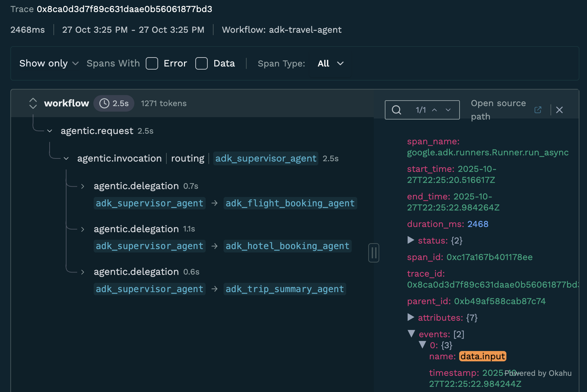Select the adk_hotel_booking_agent span link
587x392 pixels.
click(x=287, y=246)
